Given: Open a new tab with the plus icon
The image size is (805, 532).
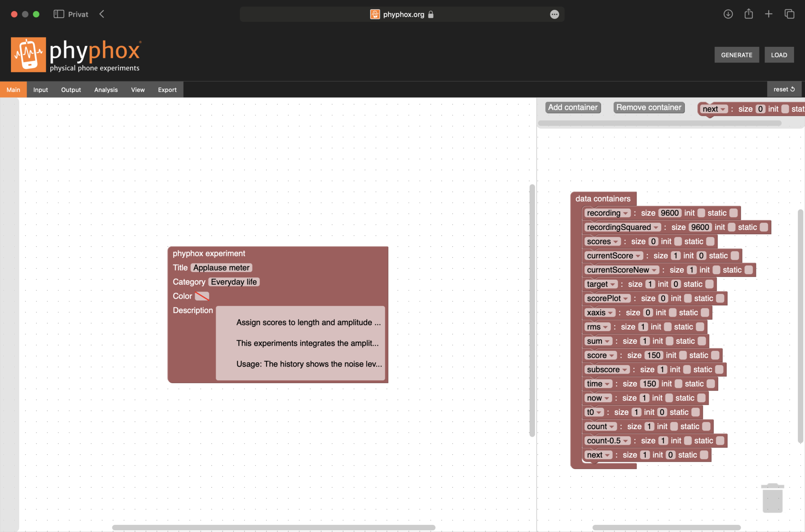Looking at the screenshot, I should (768, 14).
